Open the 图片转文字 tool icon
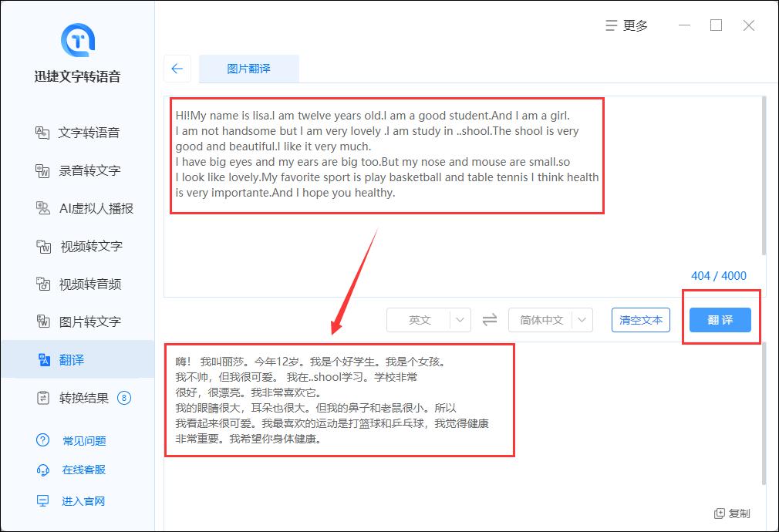The height and width of the screenshot is (532, 779). 42,322
